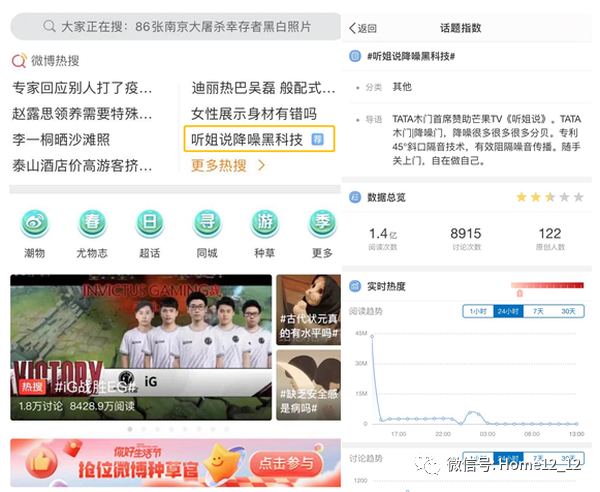Open the 同城 channel icon
Screen dimensions: 600x492
(x=207, y=224)
